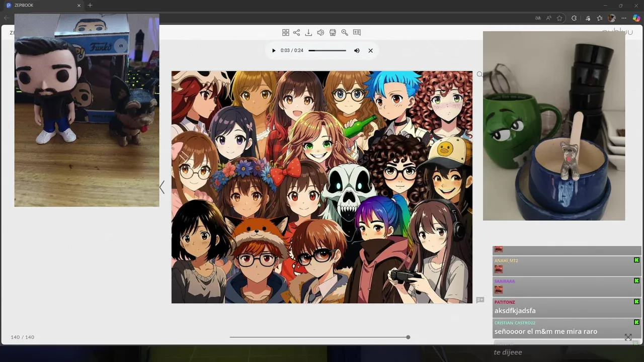The width and height of the screenshot is (644, 362).
Task: Click the small search icon beside the page
Action: click(x=479, y=74)
